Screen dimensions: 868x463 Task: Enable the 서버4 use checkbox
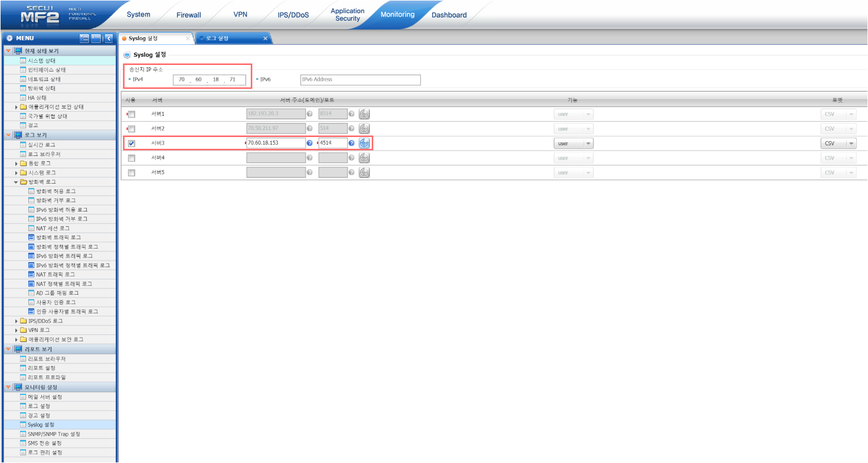point(132,158)
